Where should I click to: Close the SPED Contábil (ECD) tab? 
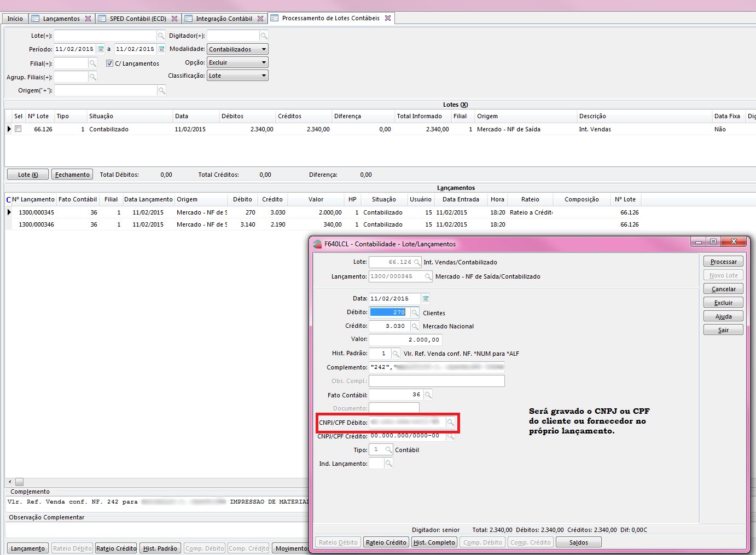[x=175, y=19]
